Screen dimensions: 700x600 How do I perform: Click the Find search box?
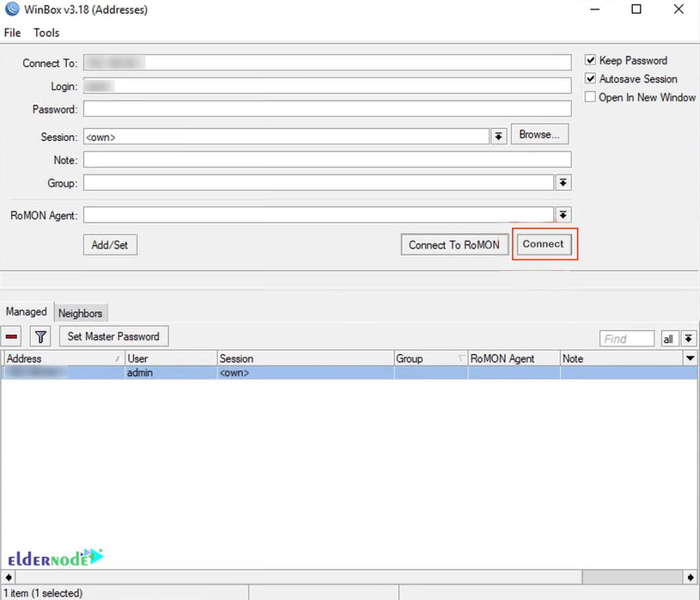tap(627, 339)
